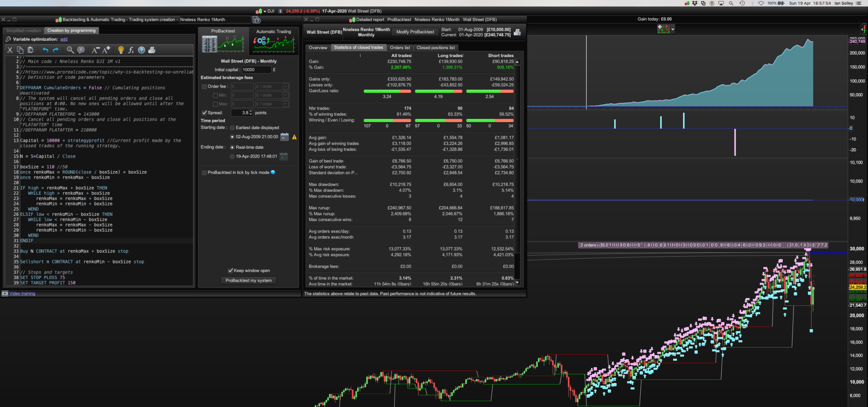Enable the Order fee checkbox

(x=204, y=86)
